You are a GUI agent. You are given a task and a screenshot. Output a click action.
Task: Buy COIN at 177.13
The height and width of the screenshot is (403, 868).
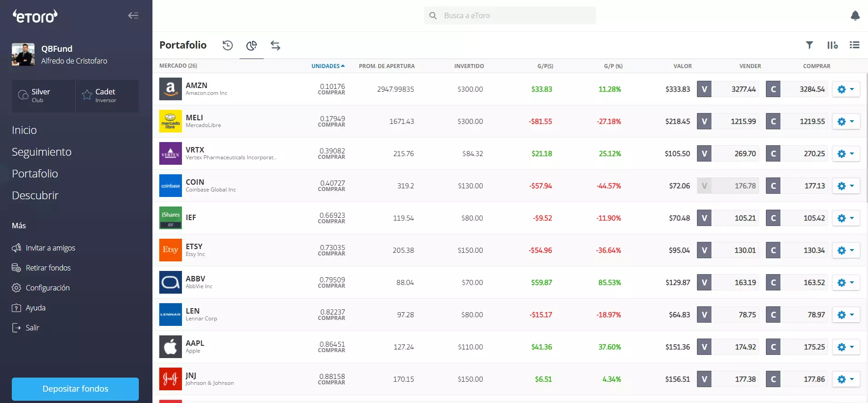pos(797,186)
